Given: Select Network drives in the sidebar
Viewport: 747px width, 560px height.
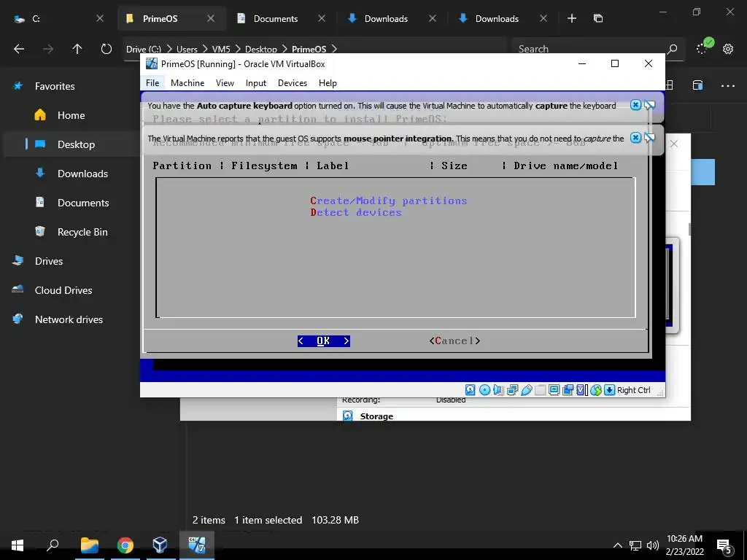Looking at the screenshot, I should tap(69, 319).
